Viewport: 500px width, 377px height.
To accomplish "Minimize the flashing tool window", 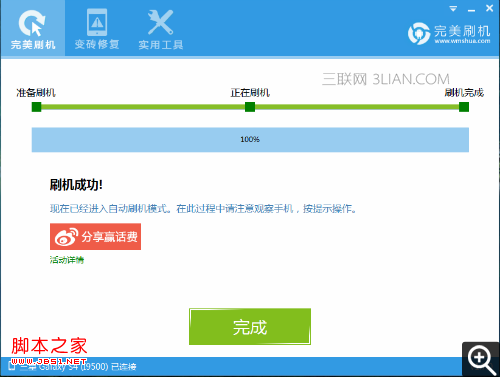I will 471,10.
